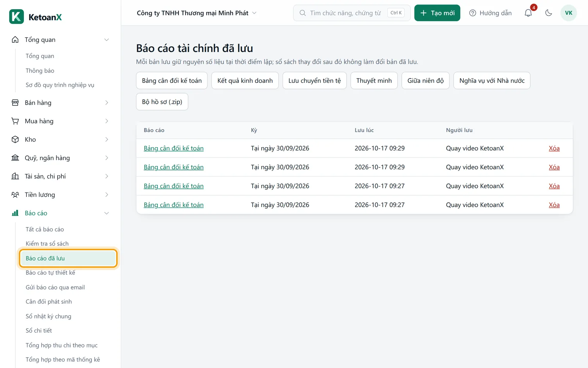Viewport: 588px width, 368px height.
Task: Click the Bảng cân đối kế toán button
Action: 172,81
